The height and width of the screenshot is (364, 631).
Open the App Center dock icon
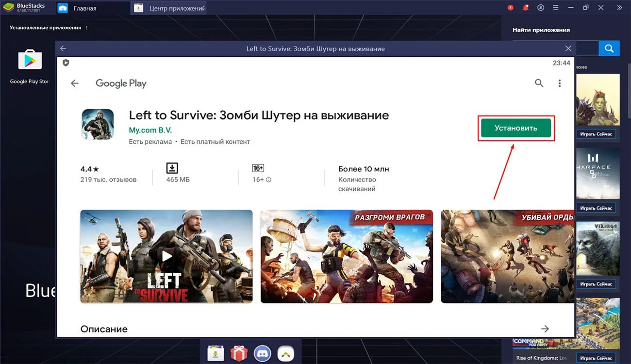pos(216,354)
